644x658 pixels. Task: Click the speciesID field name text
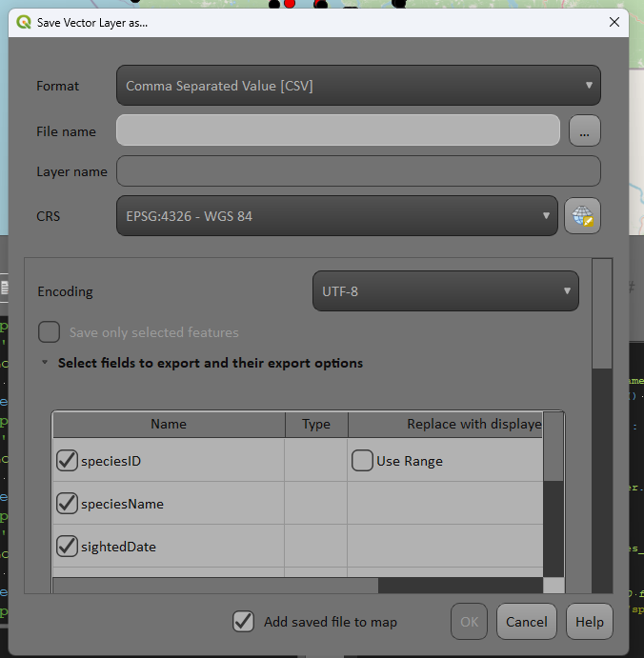pyautogui.click(x=111, y=461)
